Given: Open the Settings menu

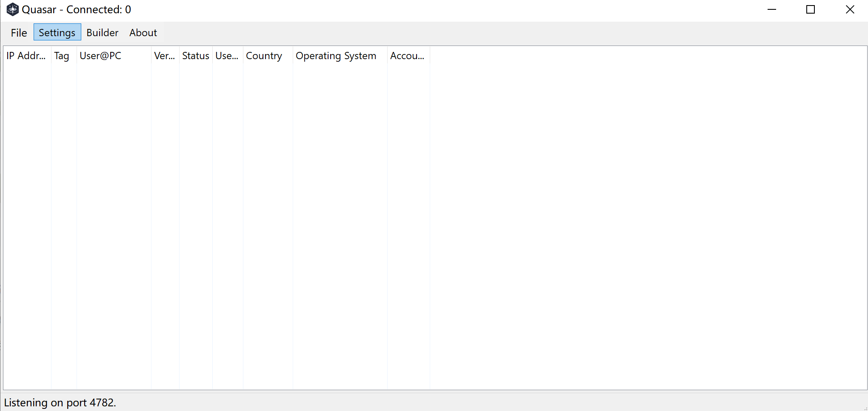Looking at the screenshot, I should (x=57, y=32).
